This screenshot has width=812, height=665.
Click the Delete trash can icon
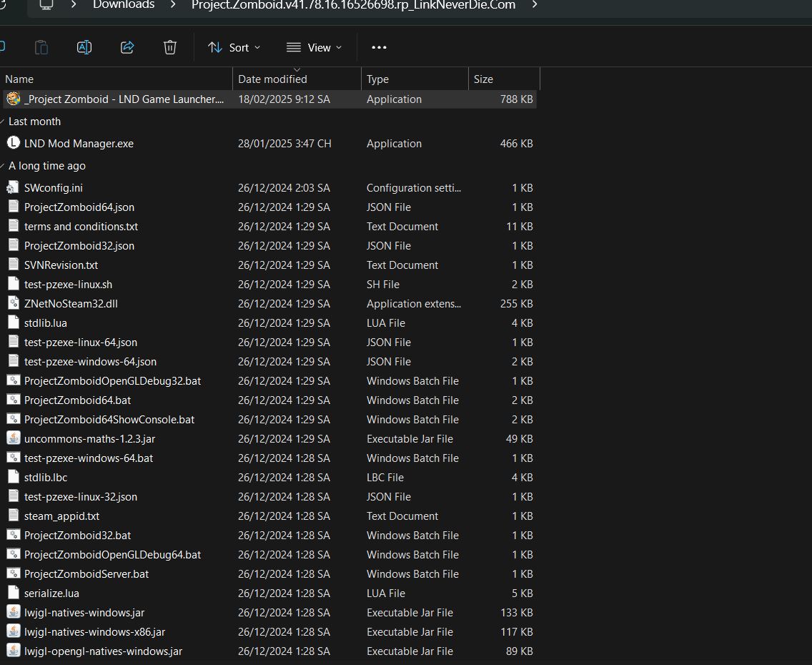pyautogui.click(x=170, y=47)
